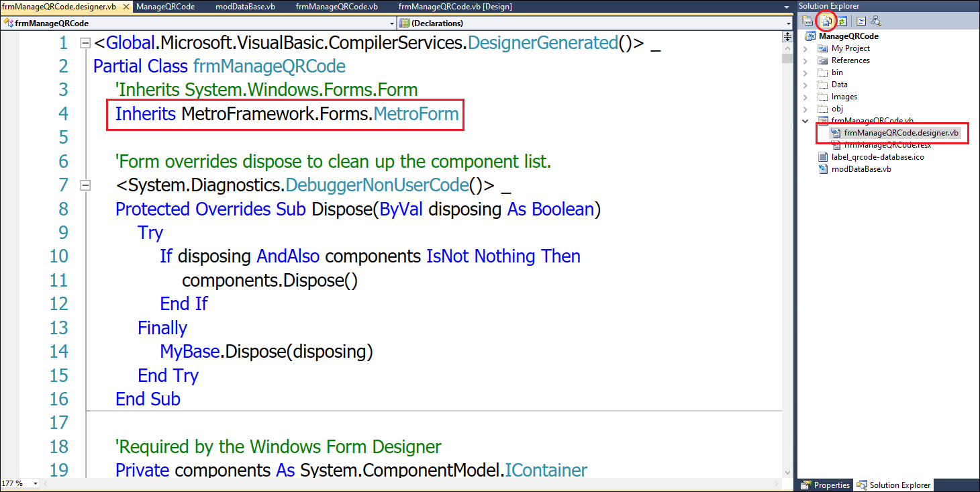Expand the References folder

(x=805, y=60)
